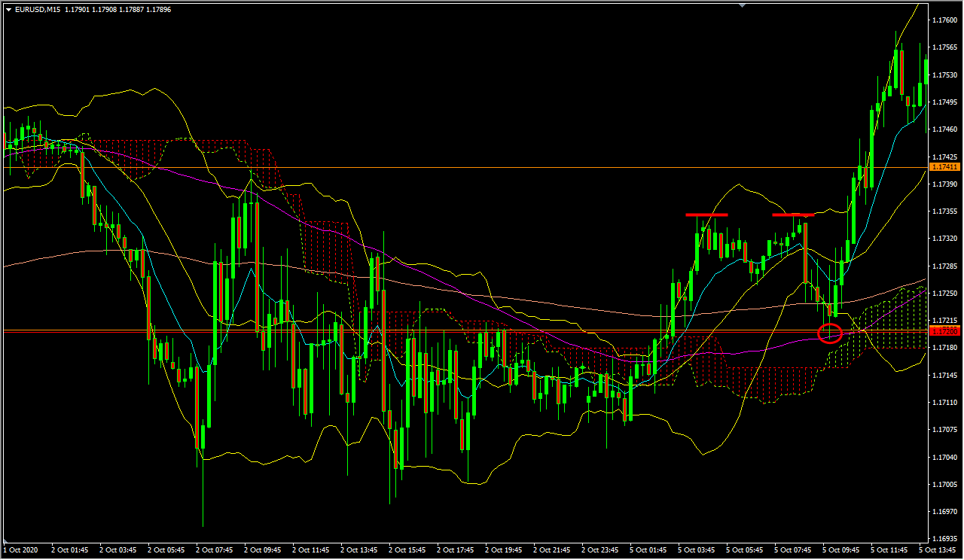Click the 1.17250 price scale value
The image size is (964, 560).
944,293
